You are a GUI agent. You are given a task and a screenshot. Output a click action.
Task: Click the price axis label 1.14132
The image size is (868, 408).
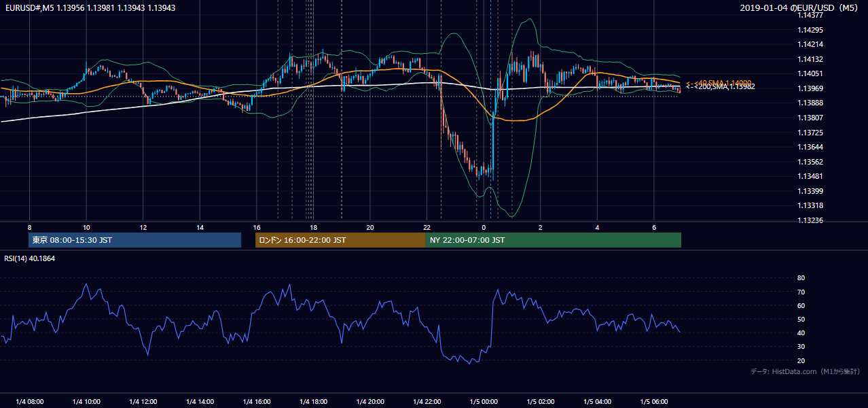810,59
